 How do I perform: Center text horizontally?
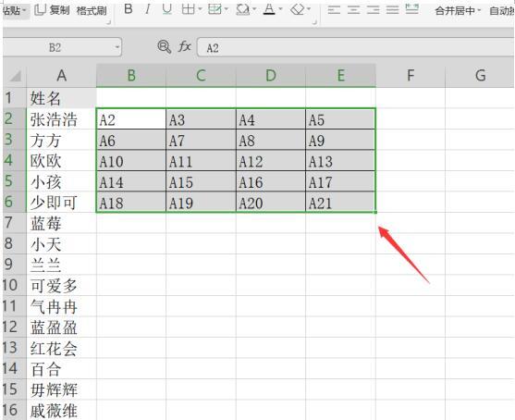click(x=353, y=10)
